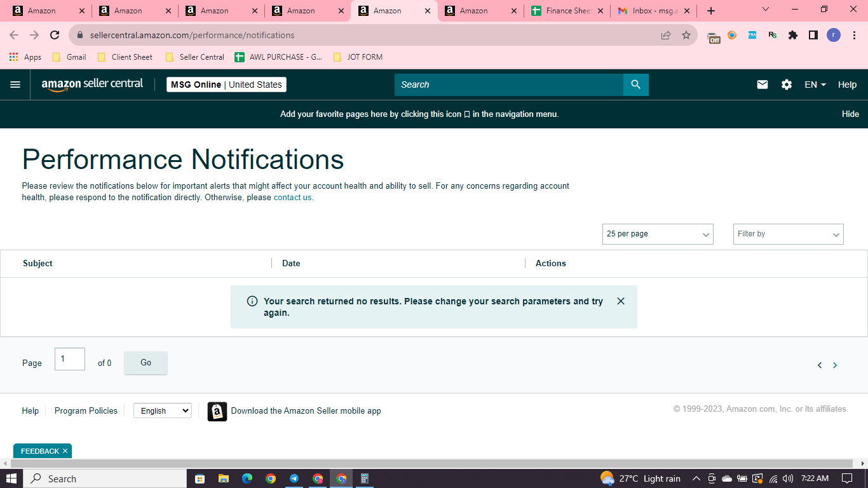Click Help in the top header
The image size is (868, 488).
click(x=847, y=85)
